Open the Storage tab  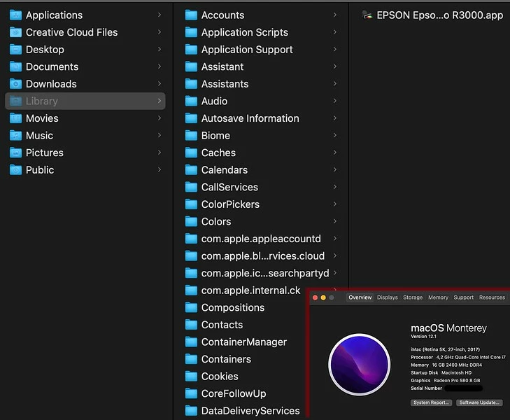click(413, 297)
